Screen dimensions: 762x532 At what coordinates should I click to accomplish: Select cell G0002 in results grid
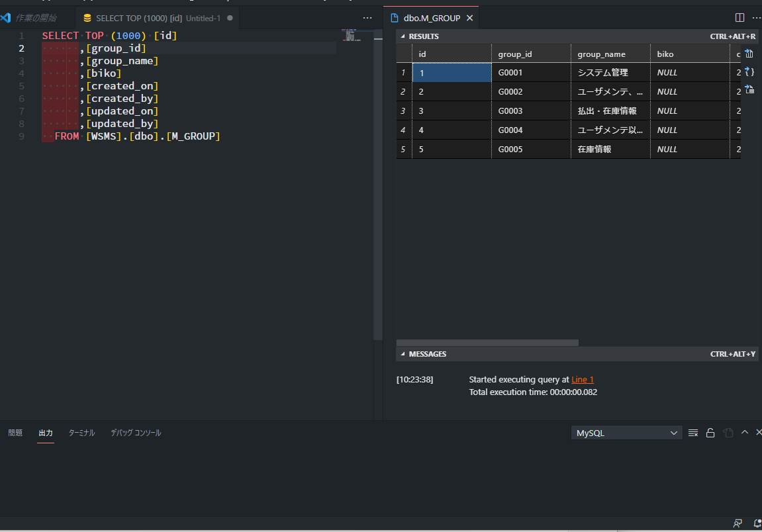click(x=531, y=91)
